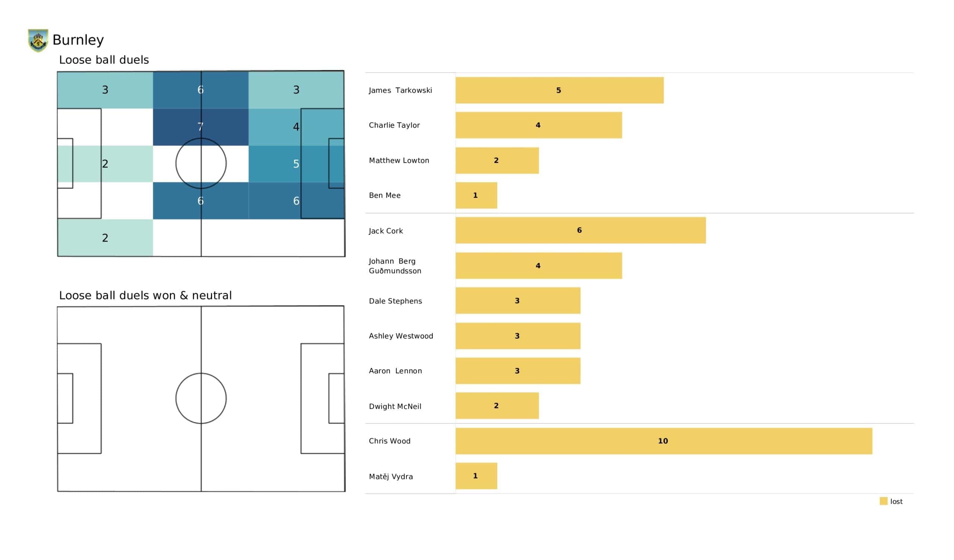Select Chris Wood's bar showing 10
Screen dimensions: 954x560
[663, 441]
